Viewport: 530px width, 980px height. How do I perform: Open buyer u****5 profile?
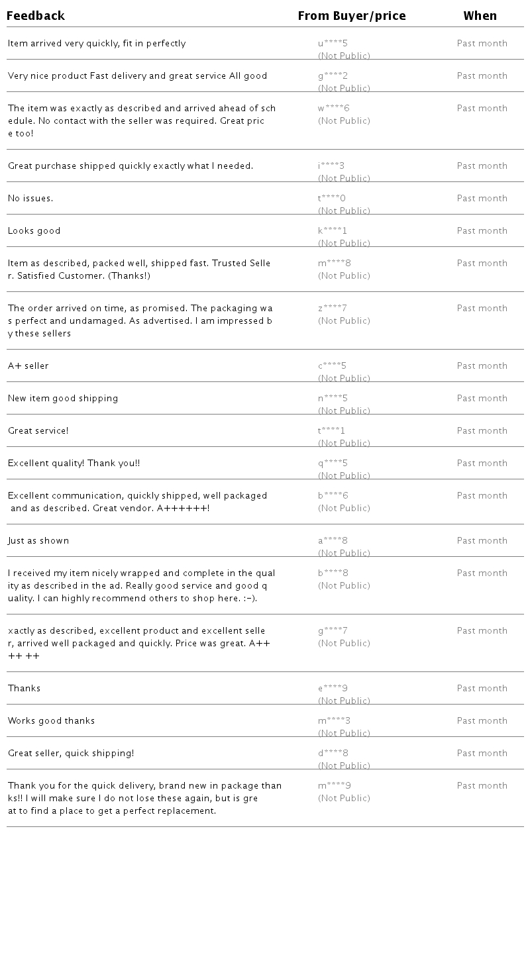pyautogui.click(x=333, y=44)
